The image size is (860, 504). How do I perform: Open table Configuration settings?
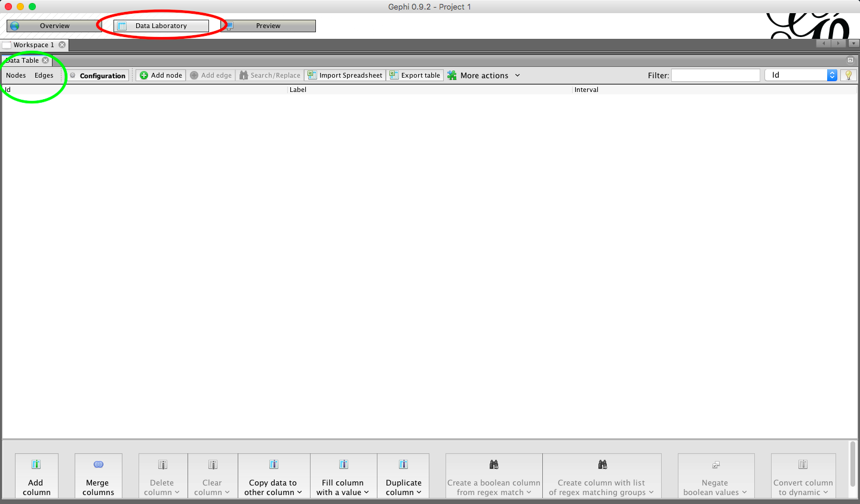point(98,75)
